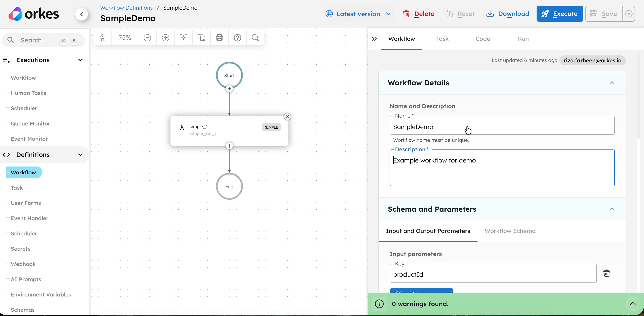
Task: Switch to the Code tab
Action: [483, 39]
